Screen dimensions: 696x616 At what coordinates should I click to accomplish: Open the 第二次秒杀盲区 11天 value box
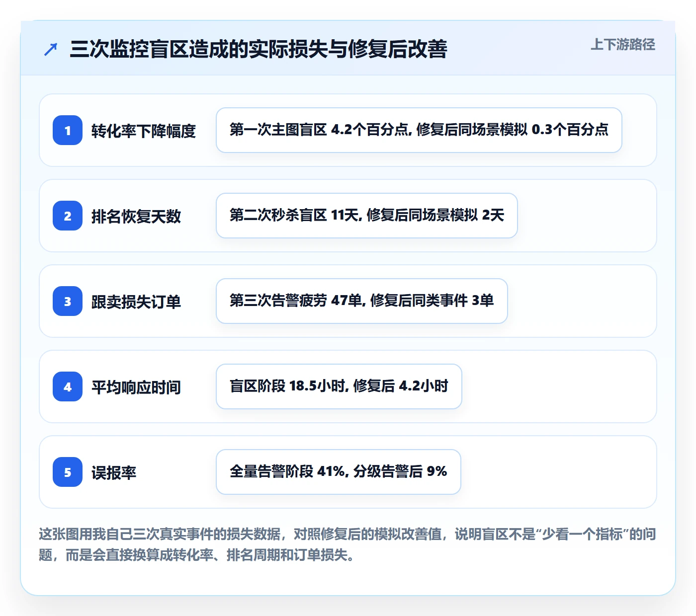click(367, 216)
